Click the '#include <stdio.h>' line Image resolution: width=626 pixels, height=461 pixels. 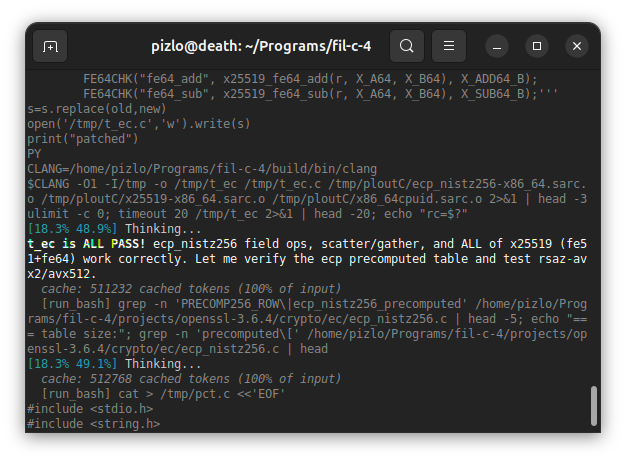pyautogui.click(x=90, y=409)
